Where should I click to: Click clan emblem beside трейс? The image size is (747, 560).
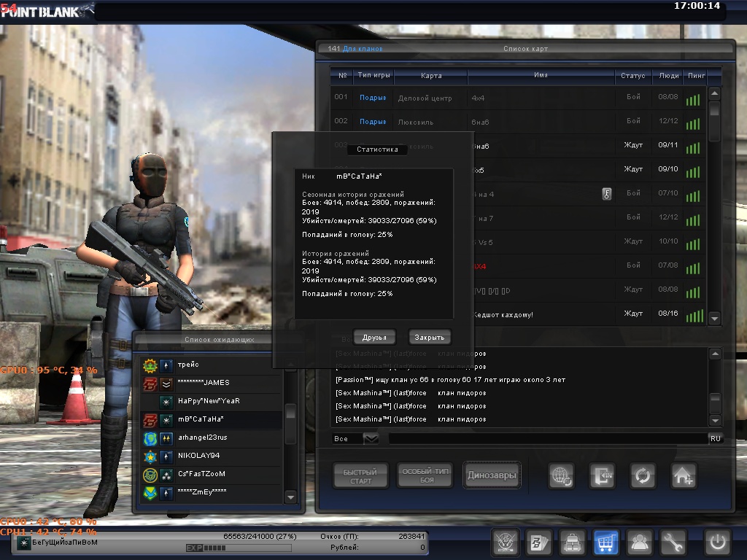(150, 365)
